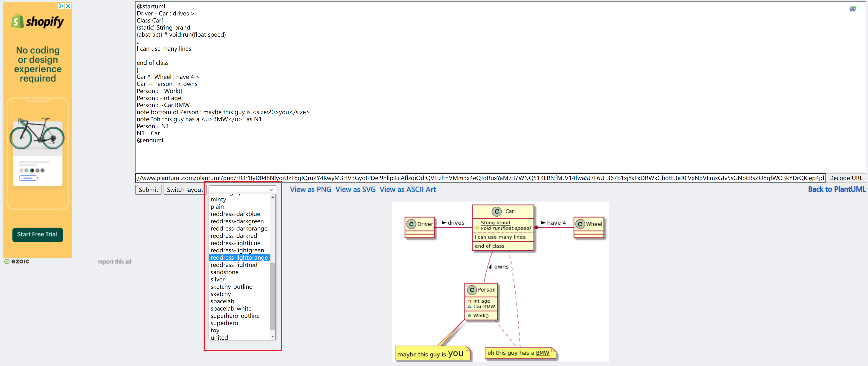Viewport: 868px width, 366px height.
Task: Go Back to PlantUML link
Action: click(837, 189)
